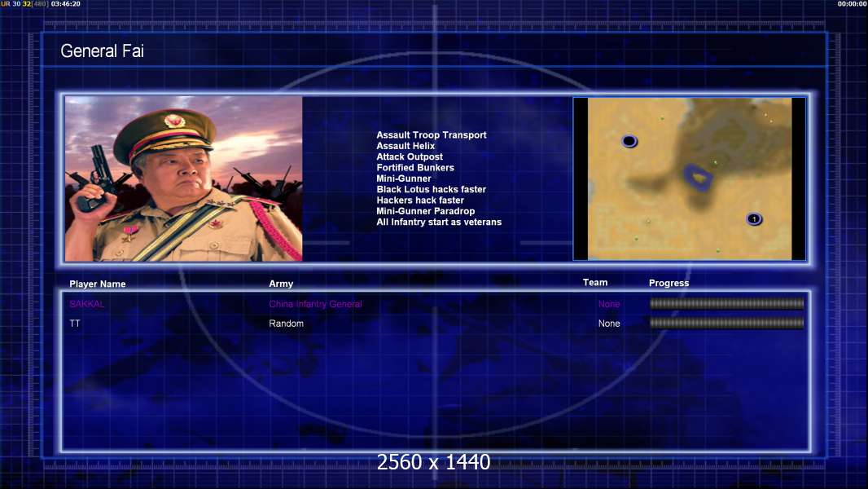
Task: Click the Assault Helix line
Action: coord(406,146)
